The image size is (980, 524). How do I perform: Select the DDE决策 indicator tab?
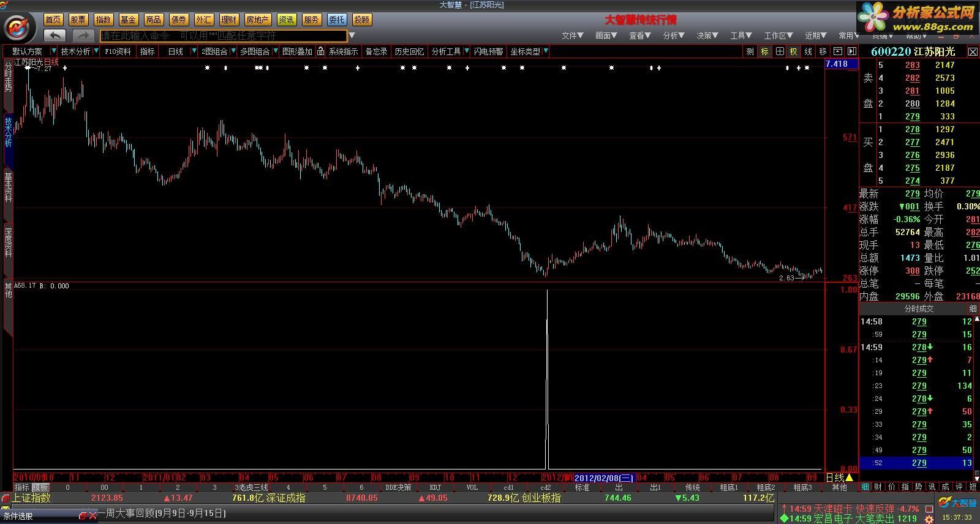398,487
